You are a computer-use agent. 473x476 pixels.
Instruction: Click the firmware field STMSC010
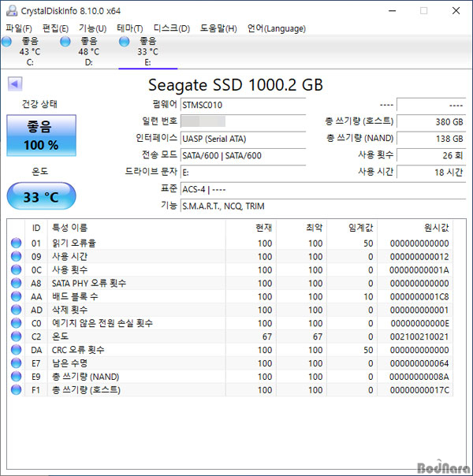click(x=243, y=105)
